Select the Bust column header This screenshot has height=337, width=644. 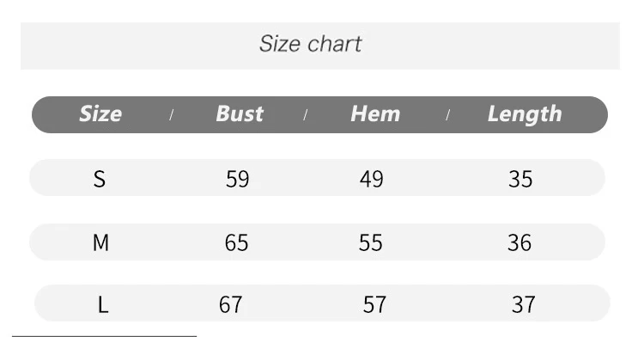[240, 113]
